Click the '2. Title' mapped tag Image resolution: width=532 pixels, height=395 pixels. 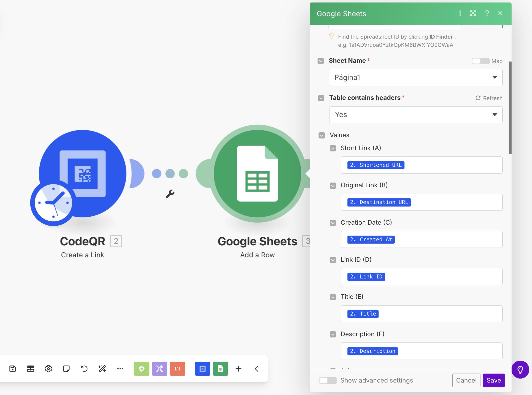363,314
